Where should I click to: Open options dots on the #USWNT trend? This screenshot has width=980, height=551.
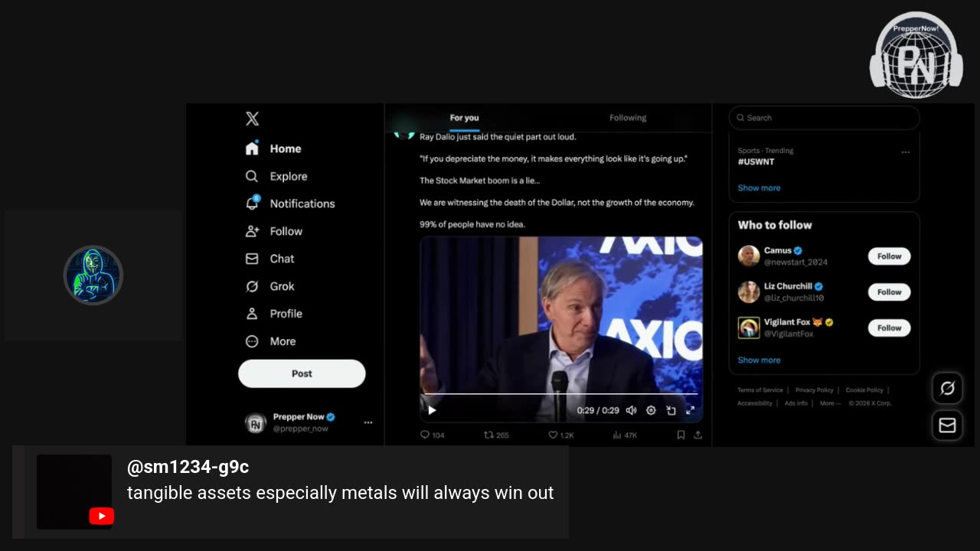coord(906,152)
